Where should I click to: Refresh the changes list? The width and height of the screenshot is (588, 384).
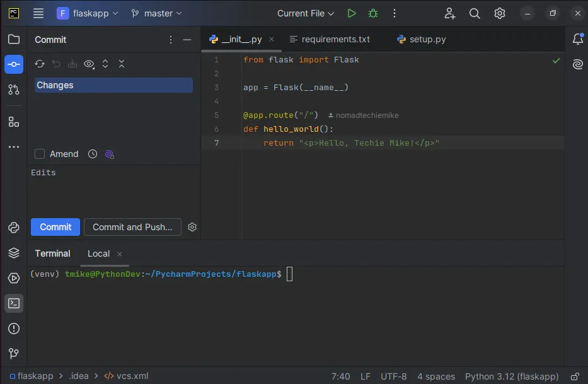tap(40, 64)
